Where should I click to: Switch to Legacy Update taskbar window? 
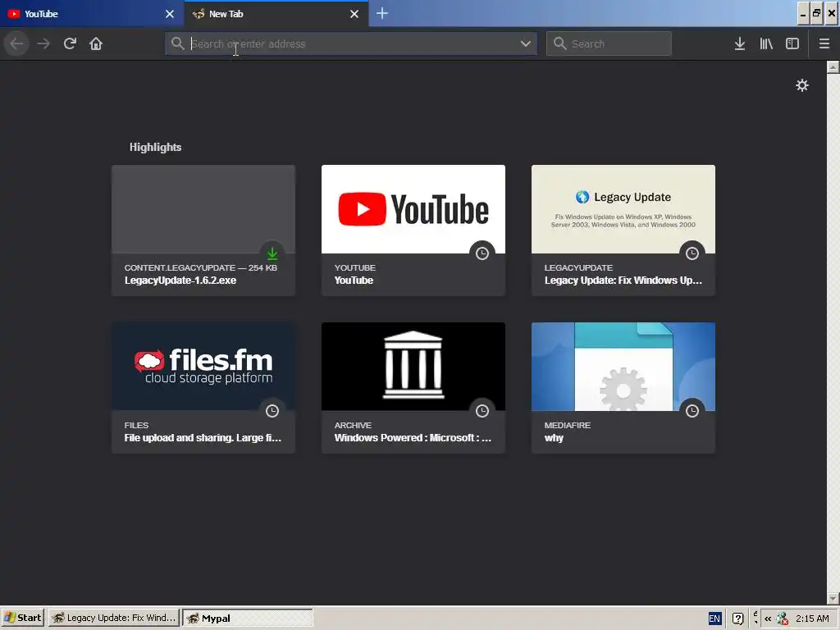click(x=114, y=618)
